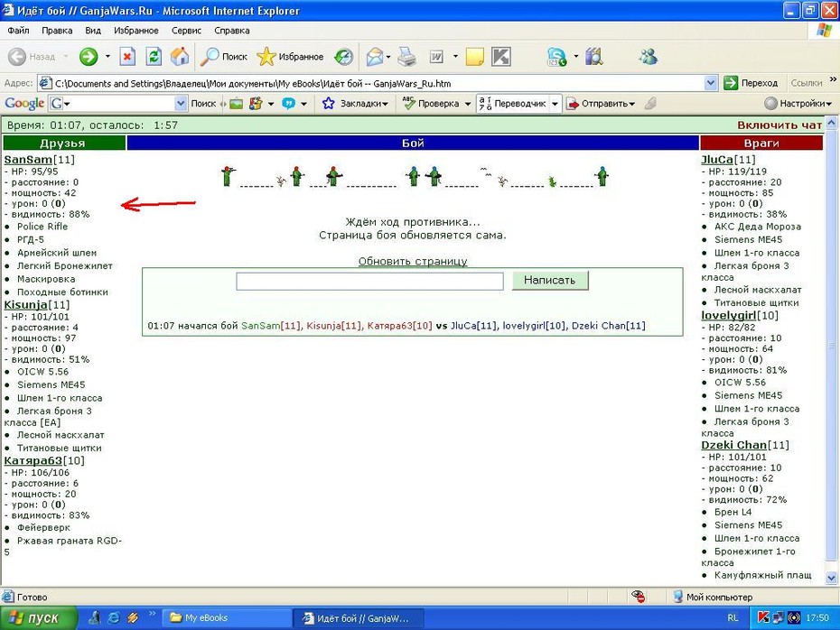This screenshot has width=840, height=630.
Task: Open the Избранное favorites star
Action: pos(290,56)
